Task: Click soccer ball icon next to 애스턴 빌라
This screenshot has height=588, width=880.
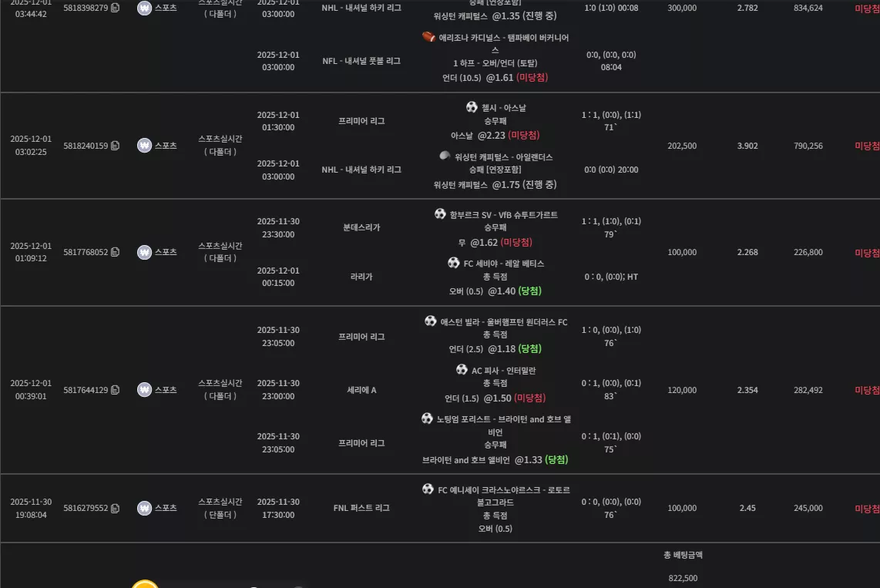Action: [x=431, y=321]
